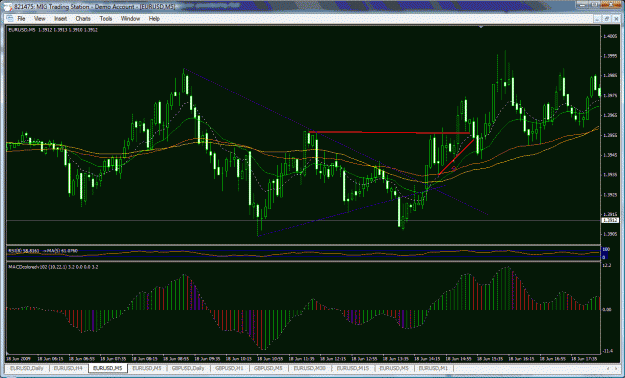This screenshot has width=625, height=378.
Task: Switch to the EURUSD,H4 chart tab
Action: [68, 368]
